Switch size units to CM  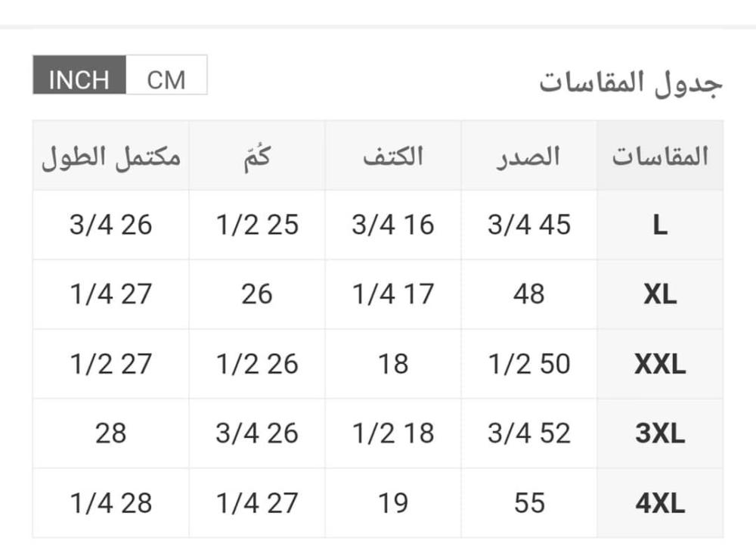pyautogui.click(x=166, y=75)
